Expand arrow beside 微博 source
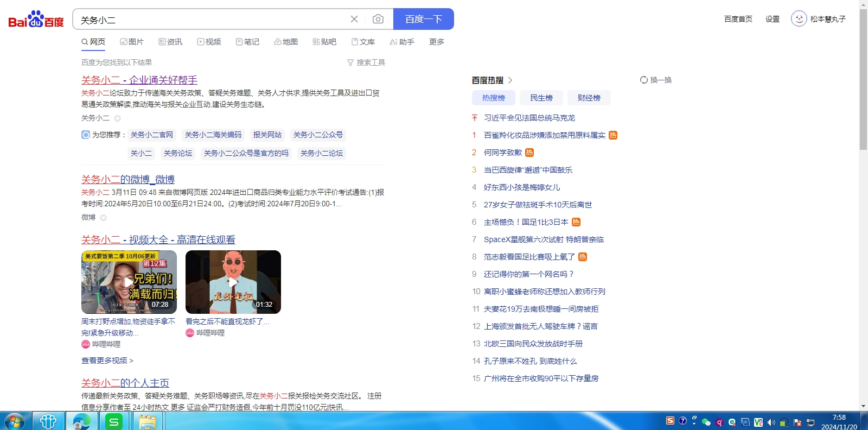Screen dimensions: 868x430 [x=103, y=218]
